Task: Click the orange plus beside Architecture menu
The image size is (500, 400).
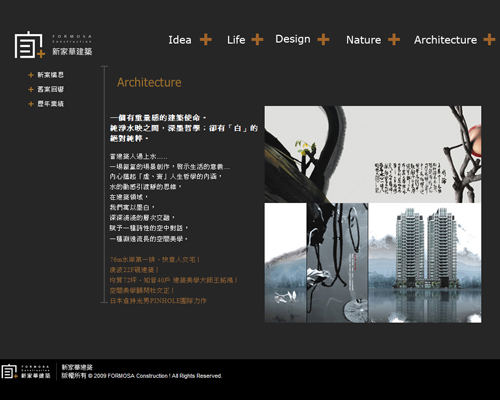Action: (x=489, y=39)
